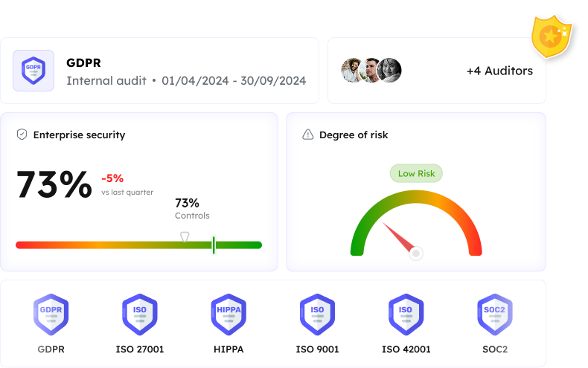Click the ISO 27001 label text
588x368 pixels.
click(x=140, y=349)
